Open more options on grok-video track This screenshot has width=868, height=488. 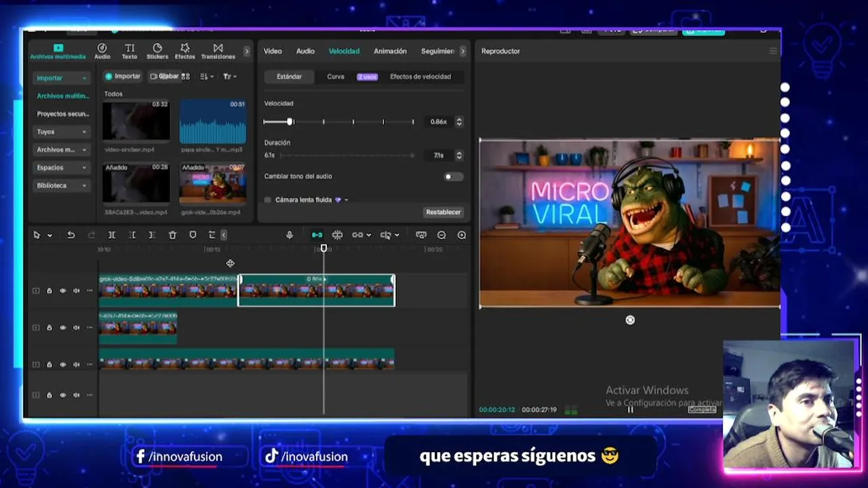[90, 291]
